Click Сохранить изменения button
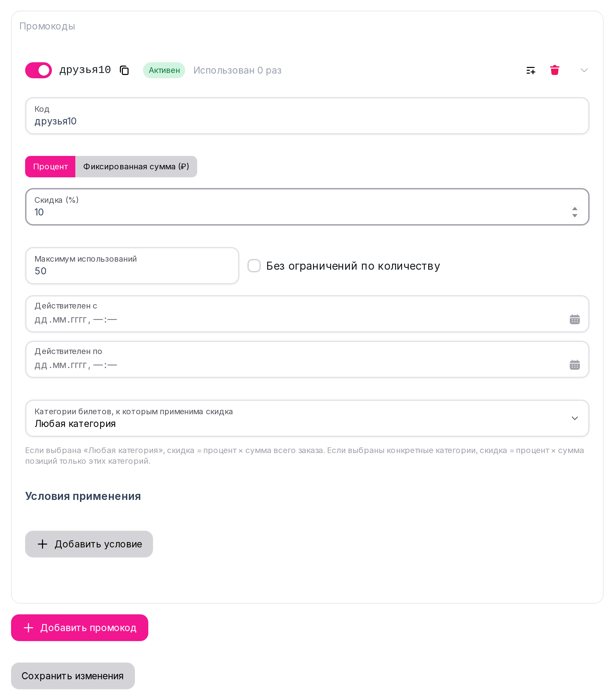This screenshot has width=614, height=700. click(73, 676)
